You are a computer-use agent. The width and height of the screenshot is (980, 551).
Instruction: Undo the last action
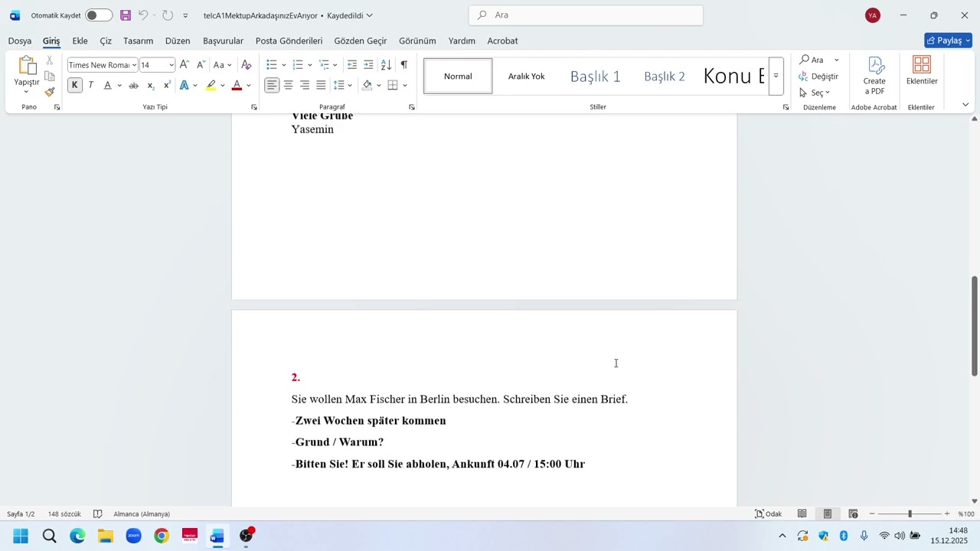(x=143, y=15)
